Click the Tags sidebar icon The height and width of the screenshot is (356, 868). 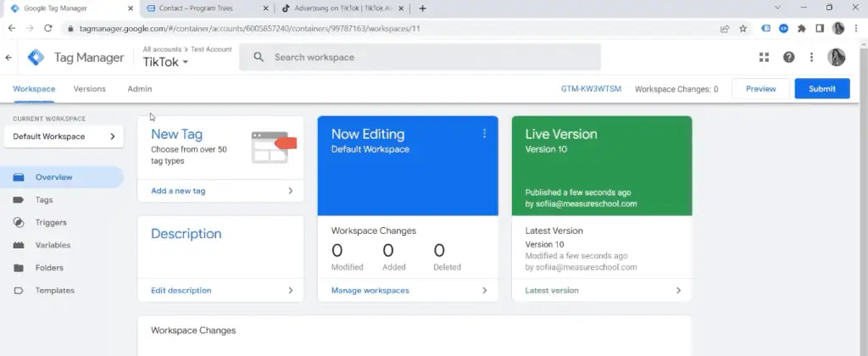coord(19,200)
